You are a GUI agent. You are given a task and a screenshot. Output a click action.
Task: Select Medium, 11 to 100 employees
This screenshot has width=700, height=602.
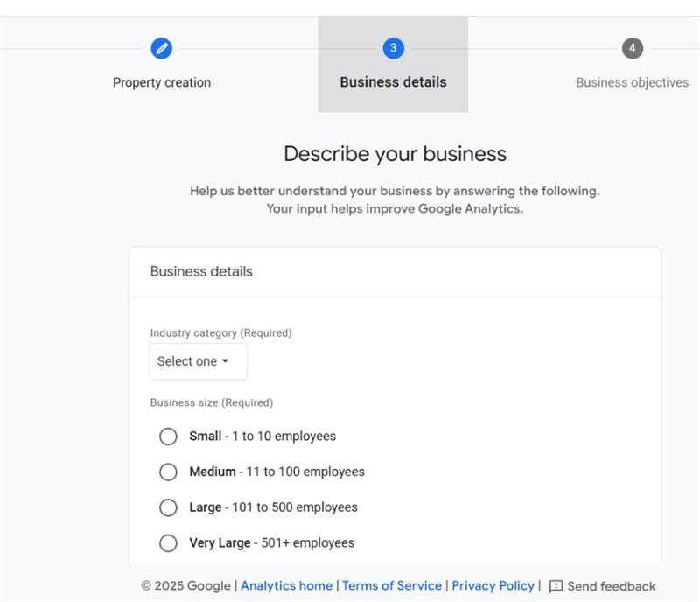tap(168, 472)
